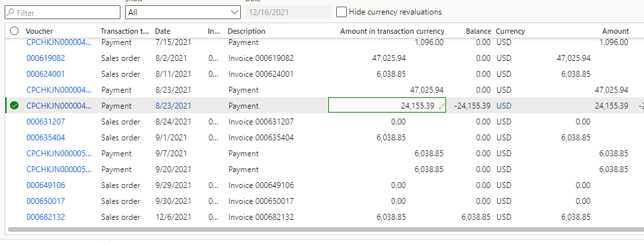Sort by the Voucher column header

coord(40,31)
